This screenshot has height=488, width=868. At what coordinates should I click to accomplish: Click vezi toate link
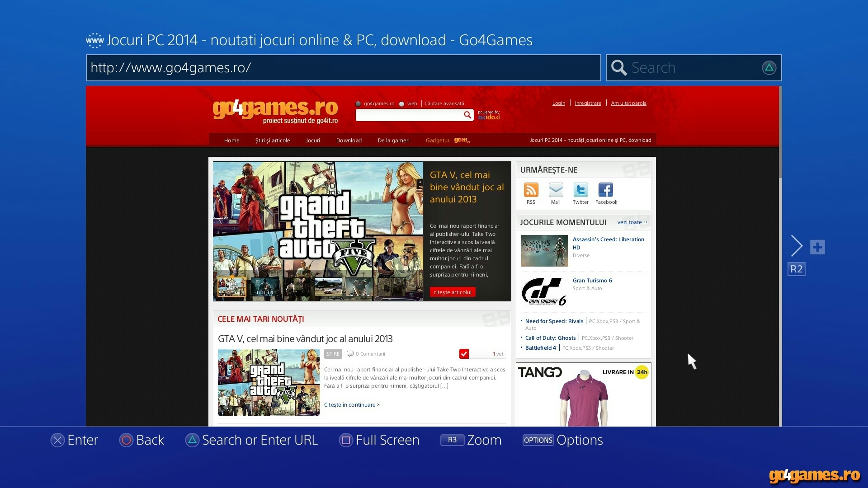point(632,222)
